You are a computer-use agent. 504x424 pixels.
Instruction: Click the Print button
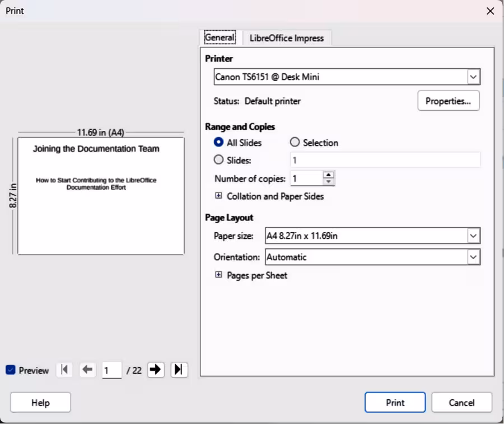point(395,403)
